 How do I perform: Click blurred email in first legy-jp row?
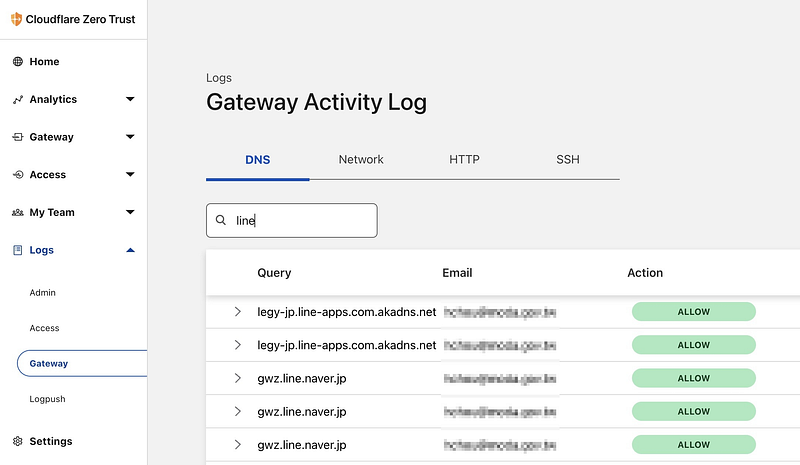(499, 312)
